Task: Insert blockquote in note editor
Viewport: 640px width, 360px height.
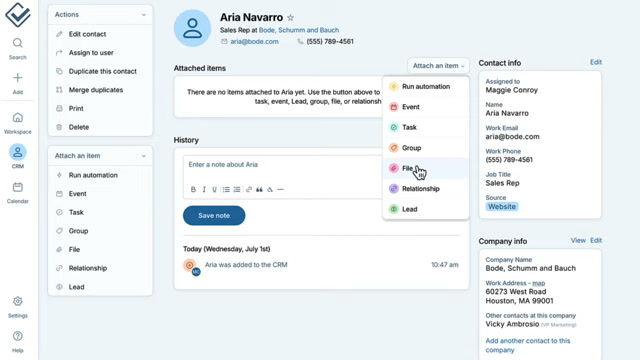Action: pyautogui.click(x=259, y=189)
